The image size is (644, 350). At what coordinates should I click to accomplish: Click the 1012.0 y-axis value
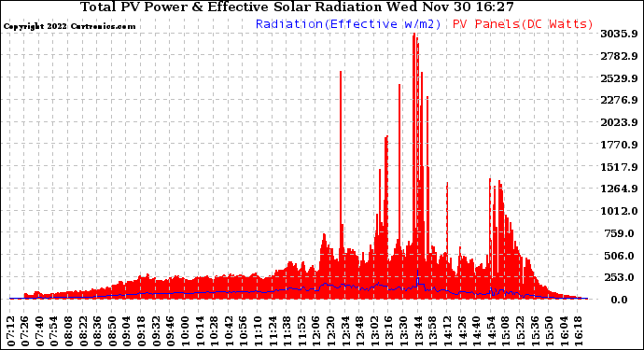(x=619, y=211)
